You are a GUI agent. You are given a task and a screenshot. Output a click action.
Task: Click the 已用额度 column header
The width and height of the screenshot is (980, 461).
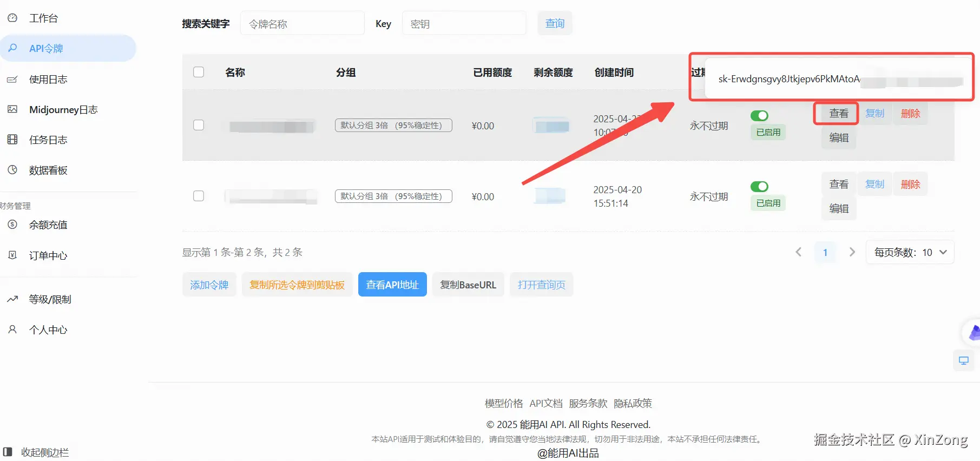492,72
